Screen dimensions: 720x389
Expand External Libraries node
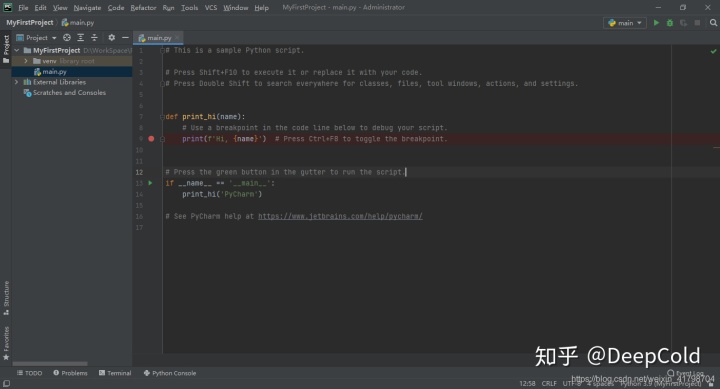pyautogui.click(x=17, y=82)
